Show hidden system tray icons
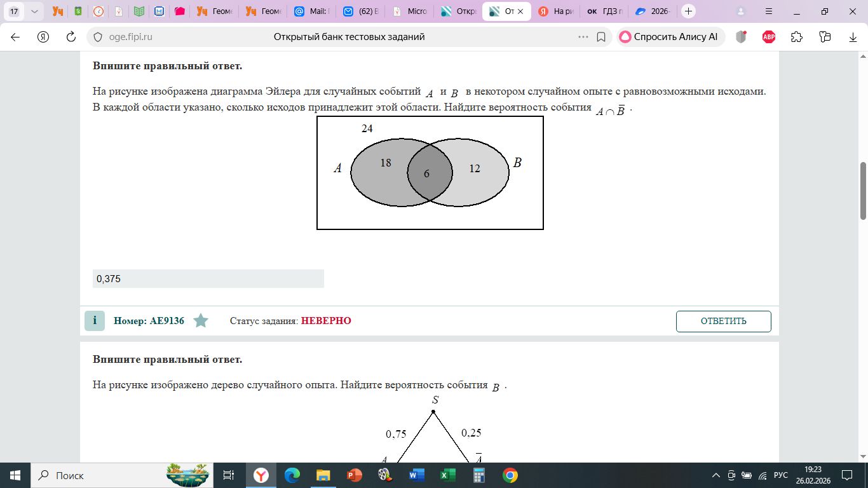This screenshot has width=868, height=488. pyautogui.click(x=715, y=475)
